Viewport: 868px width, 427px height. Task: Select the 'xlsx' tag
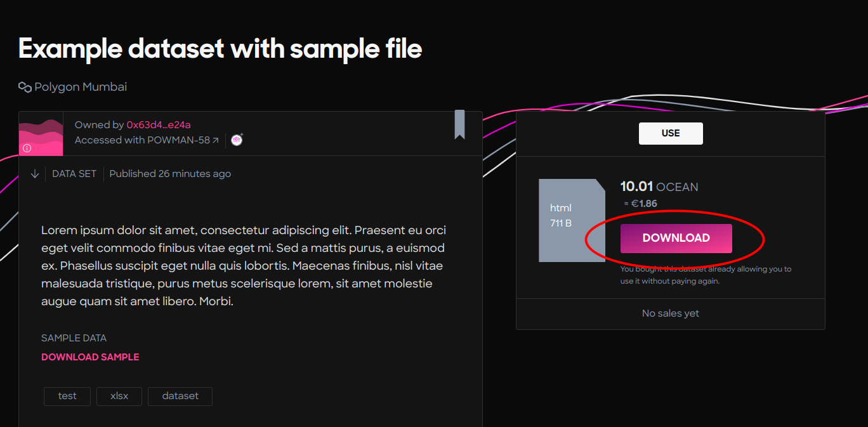coord(119,396)
